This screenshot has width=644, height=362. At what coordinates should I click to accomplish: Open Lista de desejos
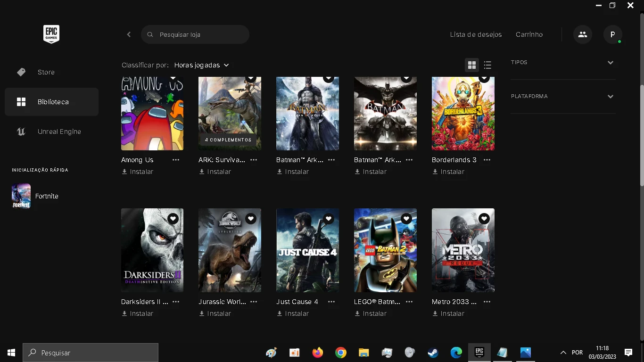(476, 34)
